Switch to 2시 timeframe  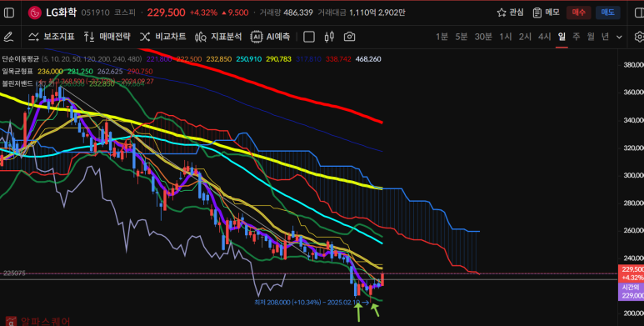pos(525,37)
